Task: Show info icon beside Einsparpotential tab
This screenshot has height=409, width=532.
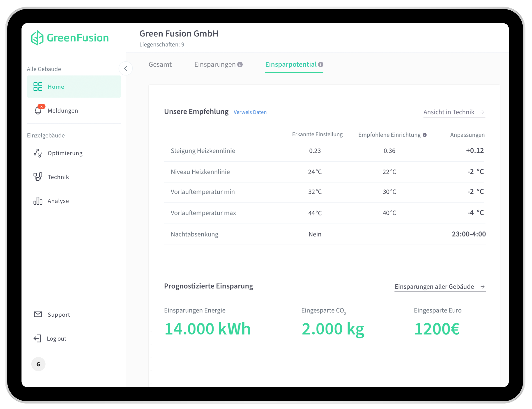Action: (321, 64)
